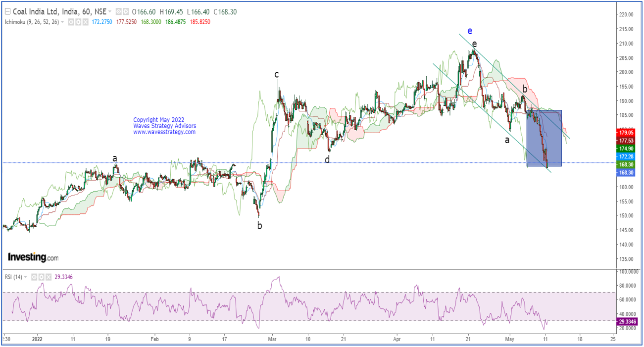
Task: Click RSI value 29.3346 in the legend
Action: pos(64,277)
